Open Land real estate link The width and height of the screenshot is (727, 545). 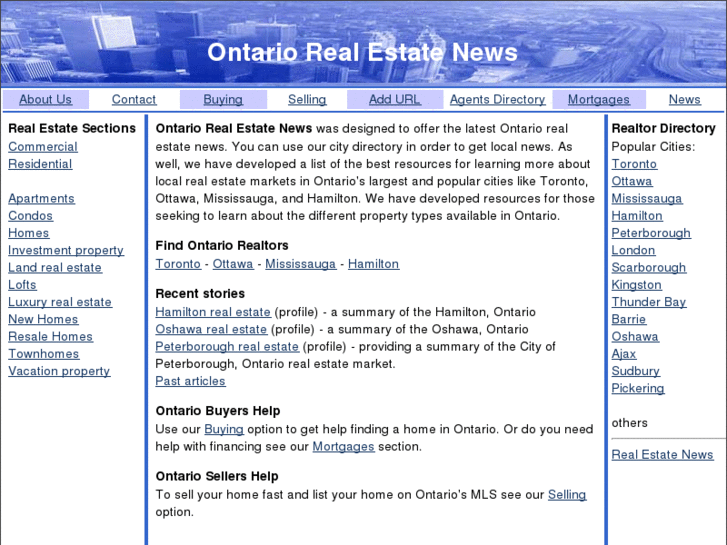[55, 268]
